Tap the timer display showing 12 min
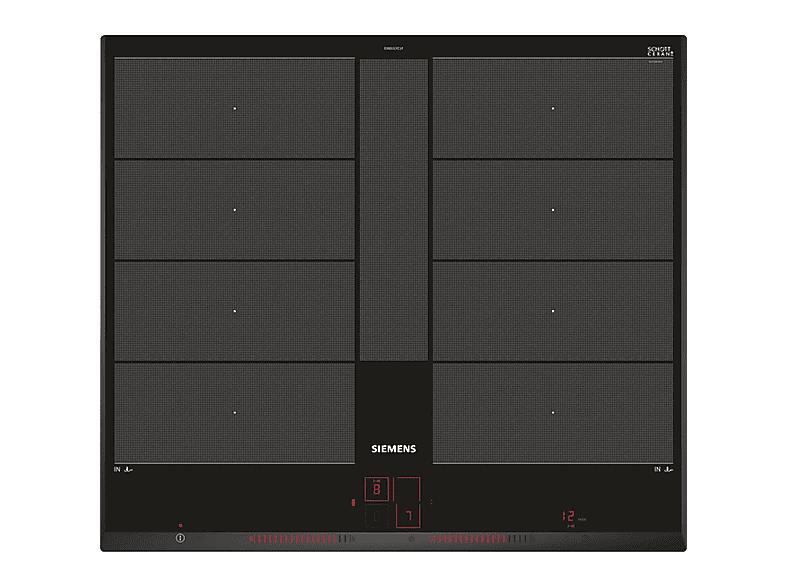This screenshot has width=786, height=587. pos(573,517)
